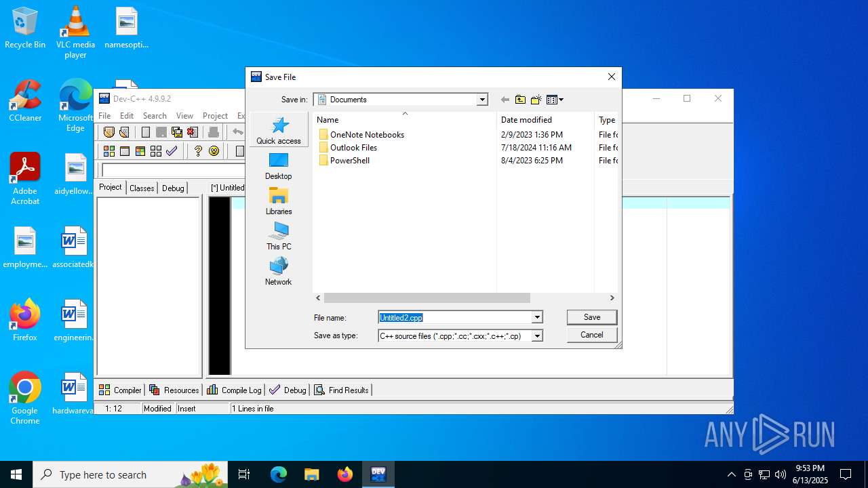
Task: Click the New Source File blank page icon
Action: click(146, 132)
